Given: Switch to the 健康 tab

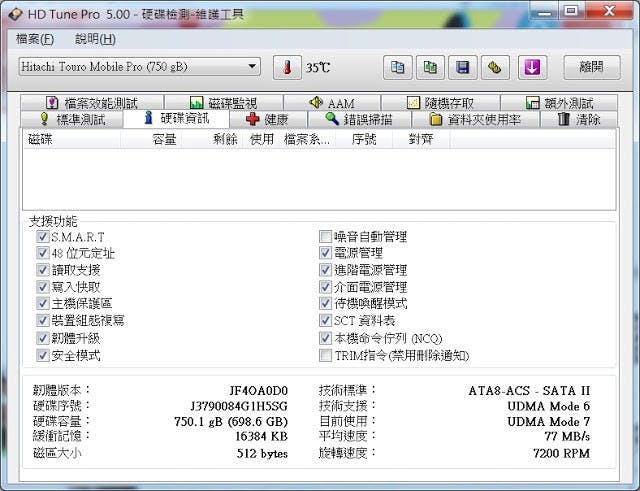Looking at the screenshot, I should pyautogui.click(x=268, y=119).
